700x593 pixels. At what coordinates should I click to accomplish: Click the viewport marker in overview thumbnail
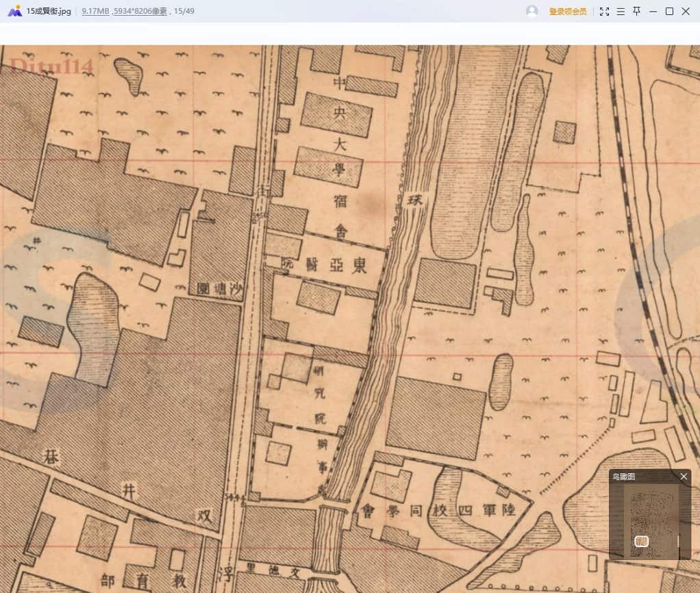[x=641, y=541]
